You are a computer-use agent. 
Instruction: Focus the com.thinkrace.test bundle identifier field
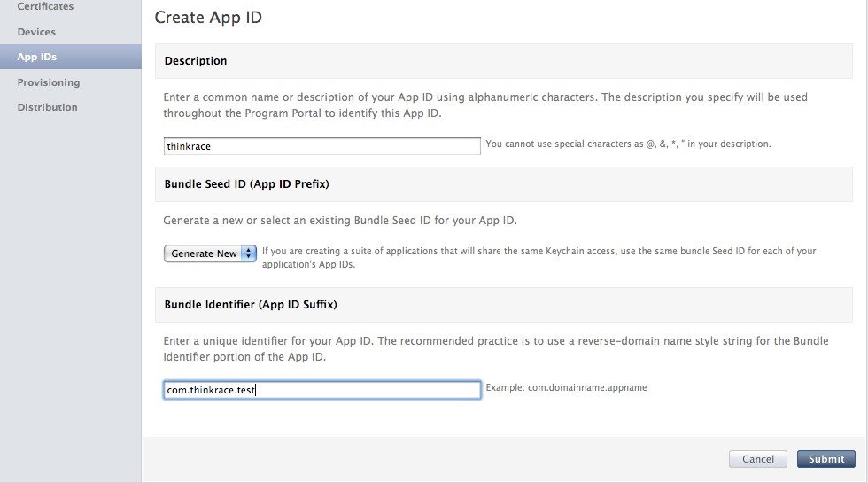[x=322, y=390]
